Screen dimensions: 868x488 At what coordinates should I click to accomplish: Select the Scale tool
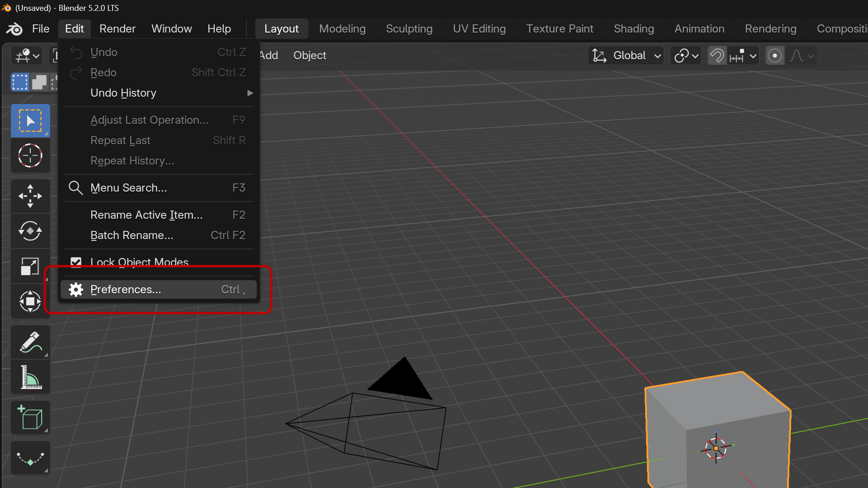30,266
